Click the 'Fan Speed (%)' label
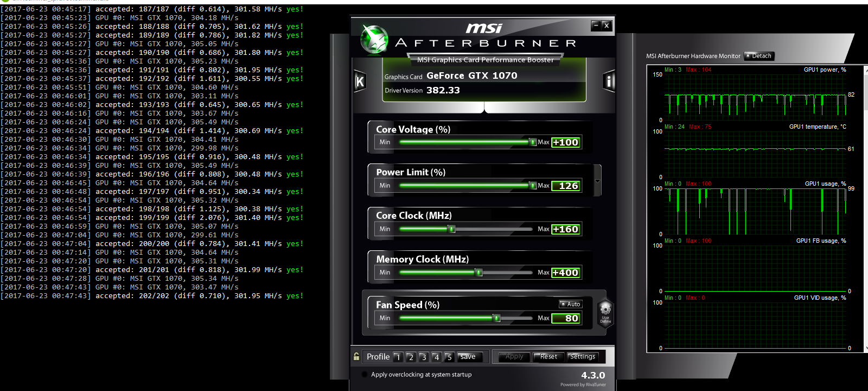The width and height of the screenshot is (868, 391). (408, 305)
